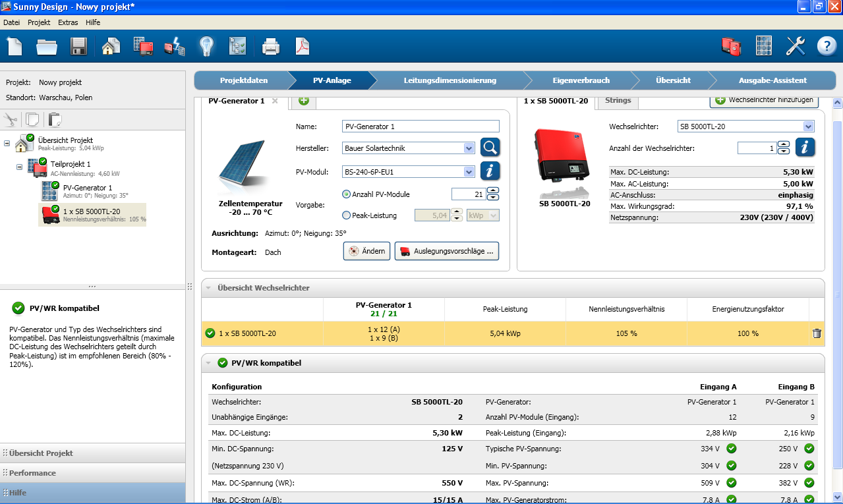The height and width of the screenshot is (504, 843).
Task: Click the copy icon in the project panel
Action: [32, 119]
